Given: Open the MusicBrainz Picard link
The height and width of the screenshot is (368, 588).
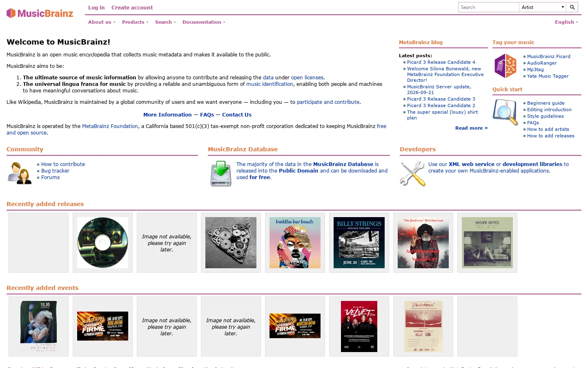Looking at the screenshot, I should pos(548,56).
